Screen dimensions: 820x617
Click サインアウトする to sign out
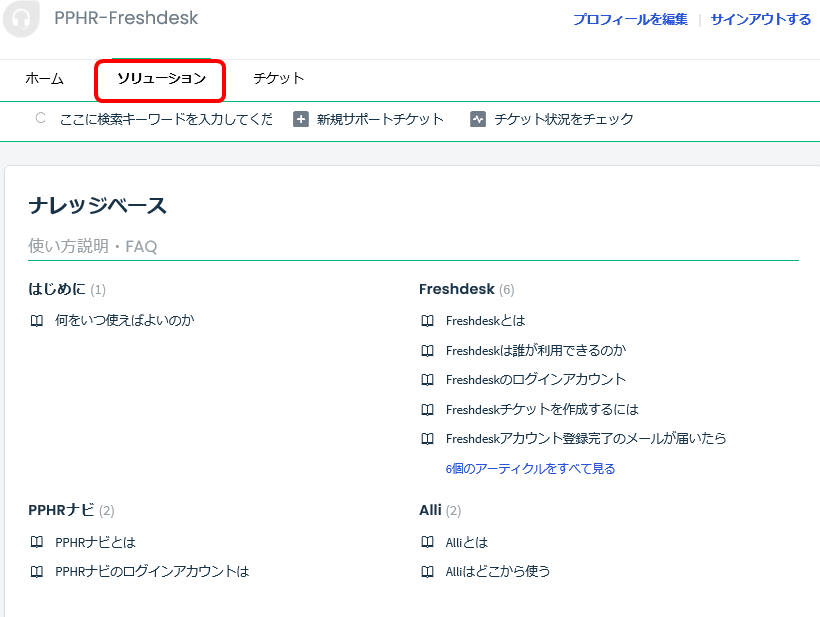(761, 20)
